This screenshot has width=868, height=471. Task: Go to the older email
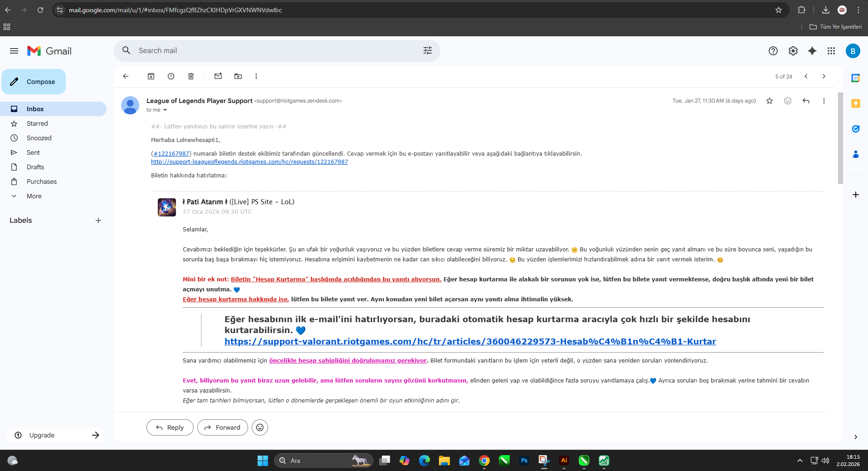824,76
